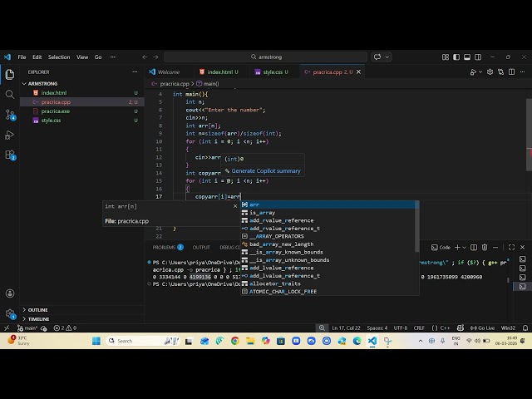This screenshot has width=532, height=399.
Task: Open the Manage gear in activity bar
Action: pyautogui.click(x=10, y=314)
